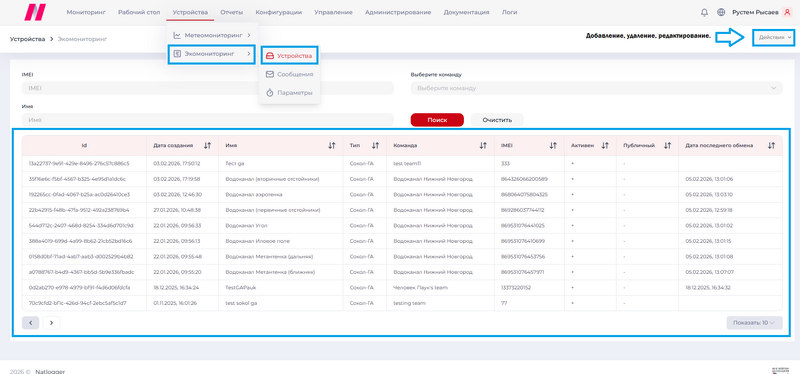Select row Водоканал Метантенка (дальняя)

pos(402,257)
